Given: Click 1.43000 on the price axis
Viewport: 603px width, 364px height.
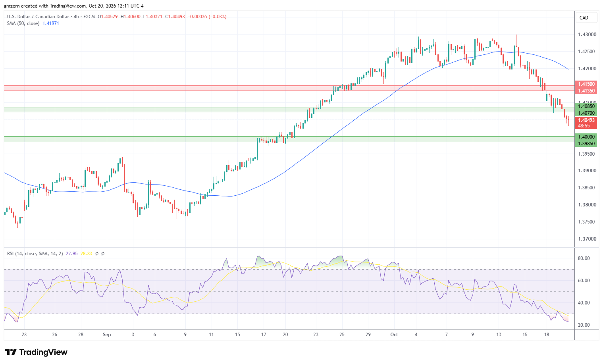Looking at the screenshot, I should tap(587, 35).
